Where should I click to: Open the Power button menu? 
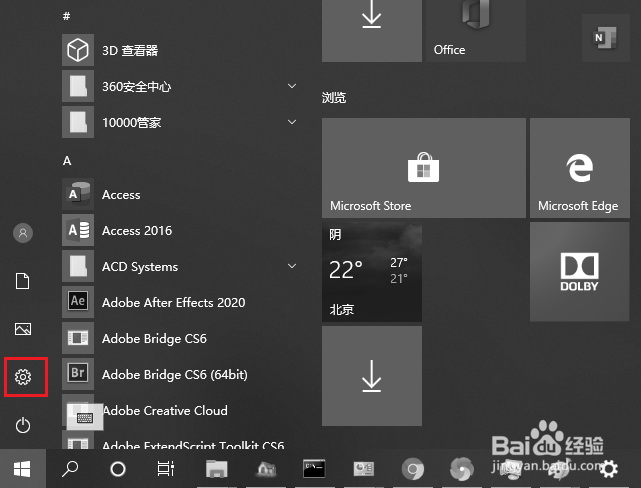pos(23,425)
